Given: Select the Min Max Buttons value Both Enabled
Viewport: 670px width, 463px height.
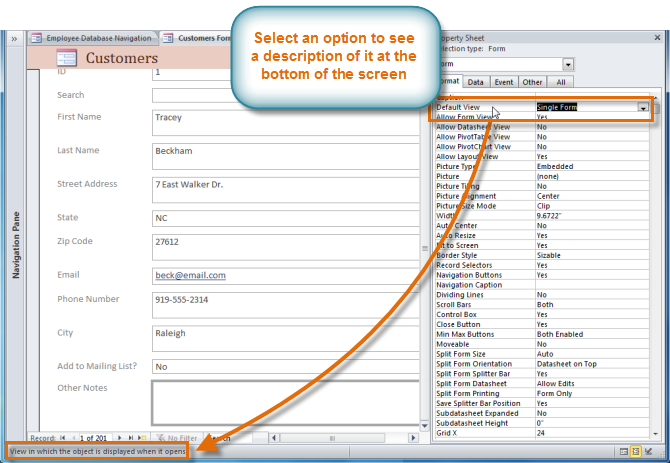Looking at the screenshot, I should click(x=592, y=334).
